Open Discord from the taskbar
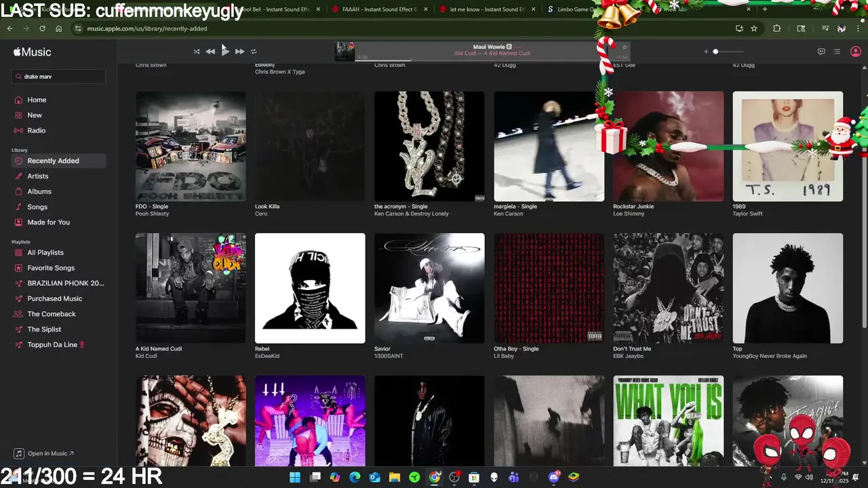This screenshot has width=868, height=488. tap(554, 477)
